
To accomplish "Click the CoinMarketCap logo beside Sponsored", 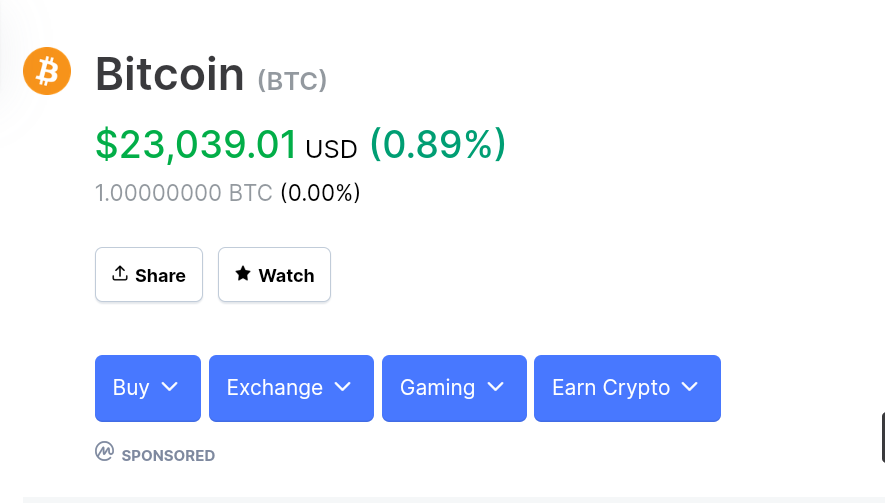I will [104, 452].
